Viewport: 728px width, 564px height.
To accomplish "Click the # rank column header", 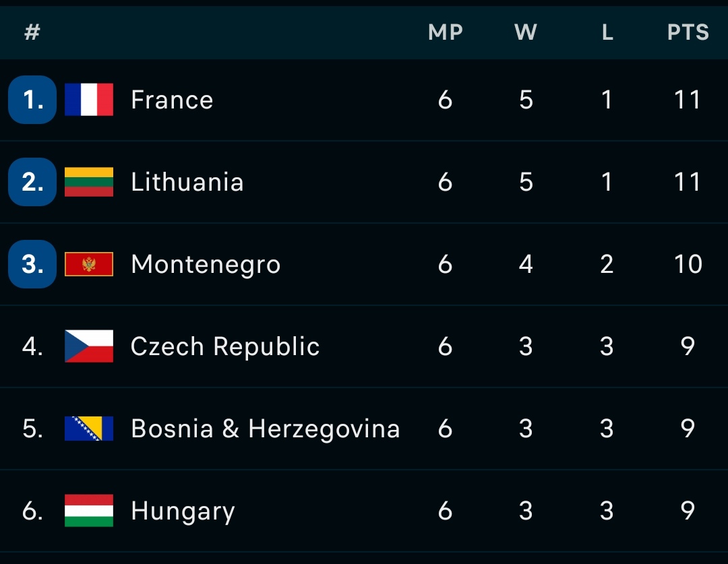I will point(32,32).
